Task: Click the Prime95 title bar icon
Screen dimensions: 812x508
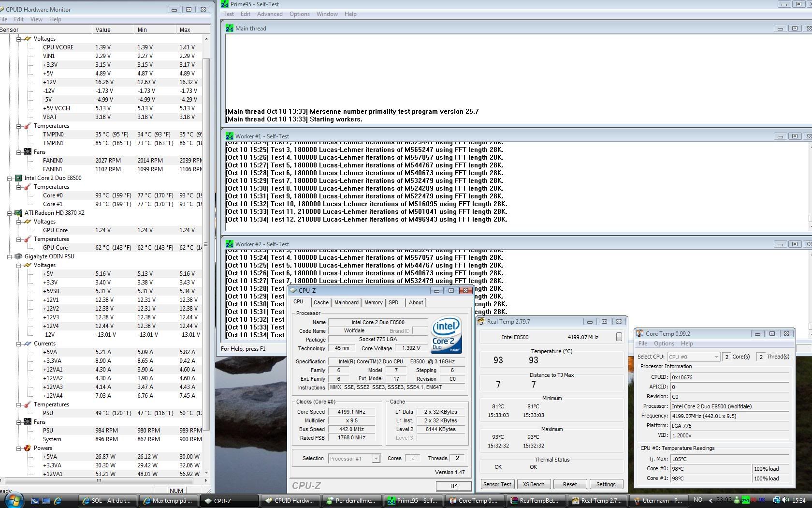Action: coord(224,4)
